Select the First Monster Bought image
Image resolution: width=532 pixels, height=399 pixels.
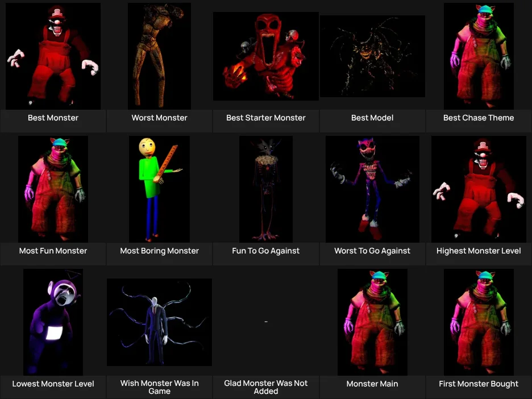479,322
